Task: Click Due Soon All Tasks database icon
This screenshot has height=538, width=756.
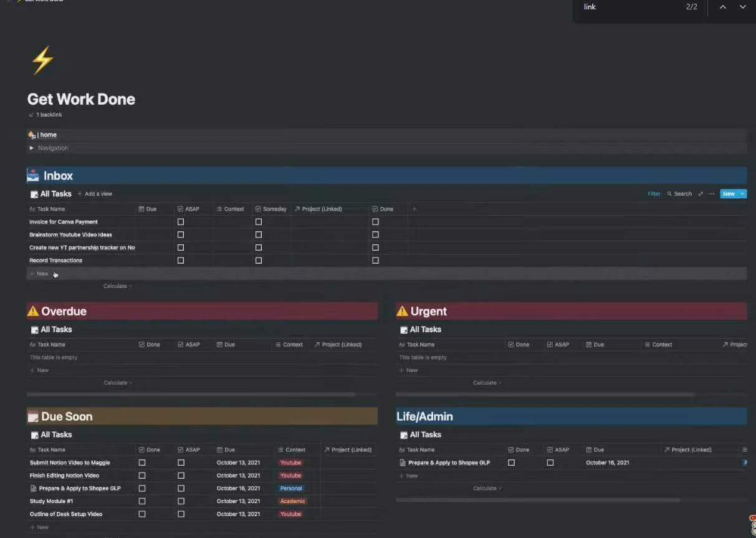Action: (x=34, y=435)
